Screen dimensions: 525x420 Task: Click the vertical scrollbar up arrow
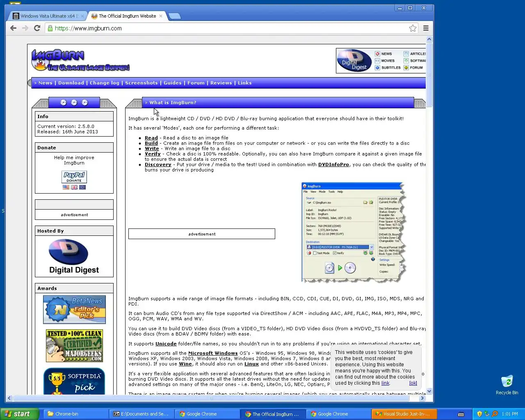(429, 39)
